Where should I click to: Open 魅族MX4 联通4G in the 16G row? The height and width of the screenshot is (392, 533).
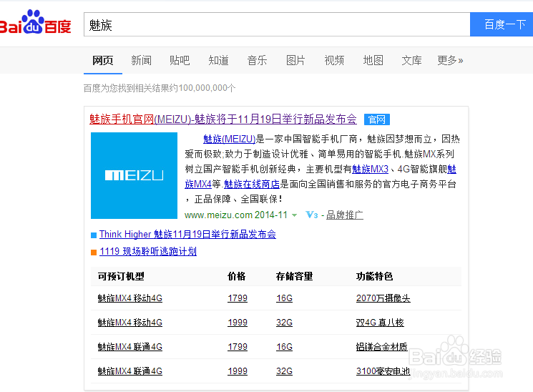pos(129,347)
